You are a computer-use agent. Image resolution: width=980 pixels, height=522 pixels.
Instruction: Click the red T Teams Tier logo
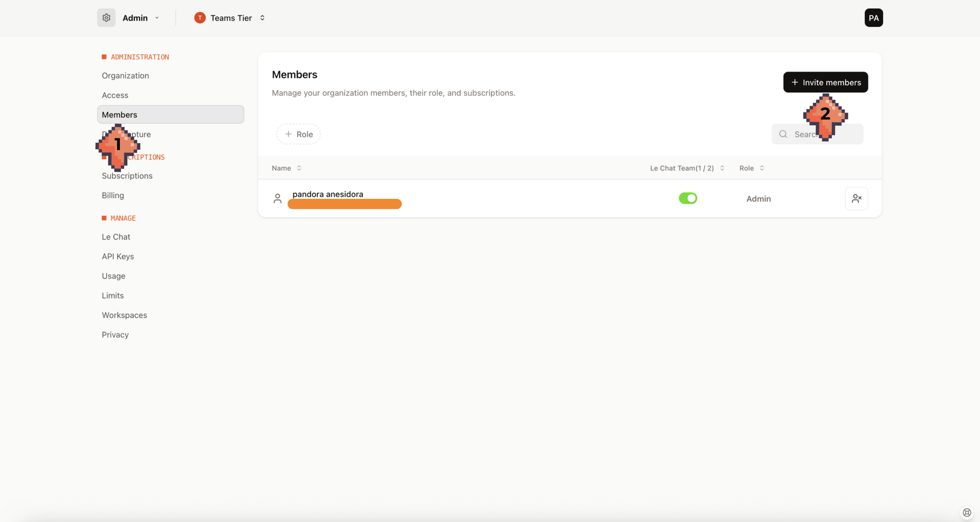(200, 18)
